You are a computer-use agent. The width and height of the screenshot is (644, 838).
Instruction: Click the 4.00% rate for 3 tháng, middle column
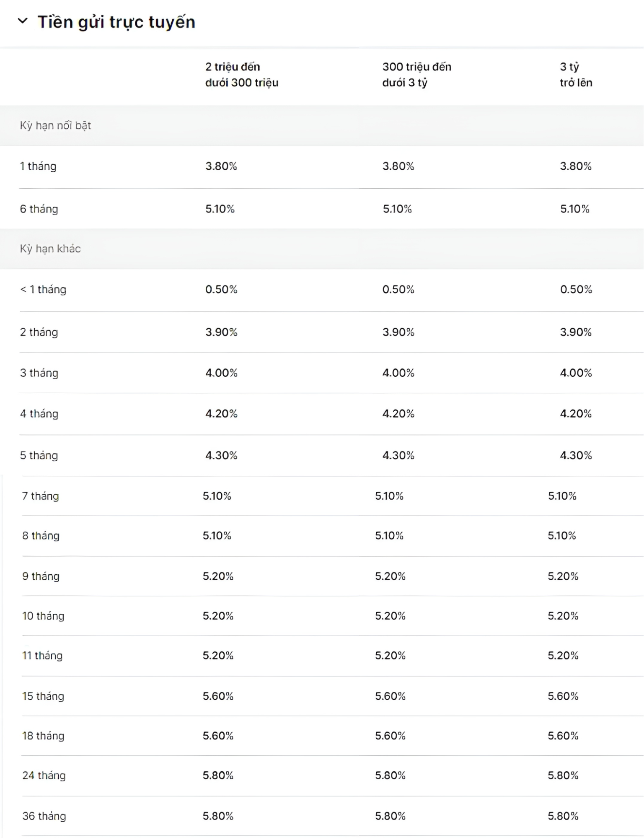pos(398,373)
